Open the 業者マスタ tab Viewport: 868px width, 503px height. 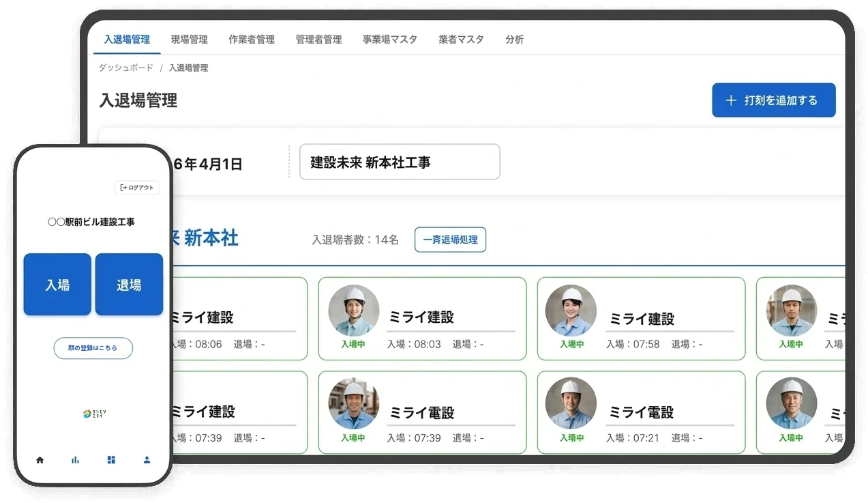[461, 40]
